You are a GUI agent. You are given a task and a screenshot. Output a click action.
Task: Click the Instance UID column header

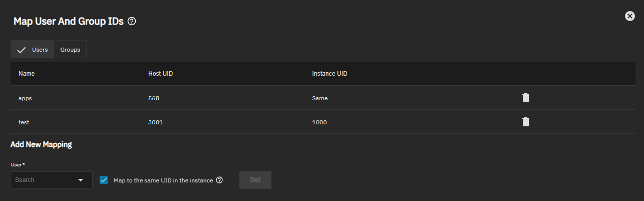[330, 74]
